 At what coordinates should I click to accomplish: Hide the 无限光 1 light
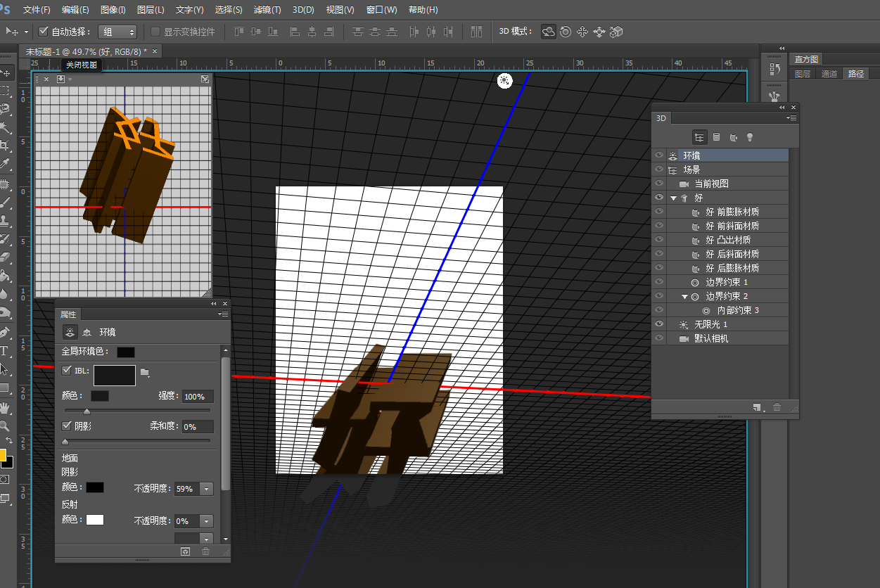point(659,324)
